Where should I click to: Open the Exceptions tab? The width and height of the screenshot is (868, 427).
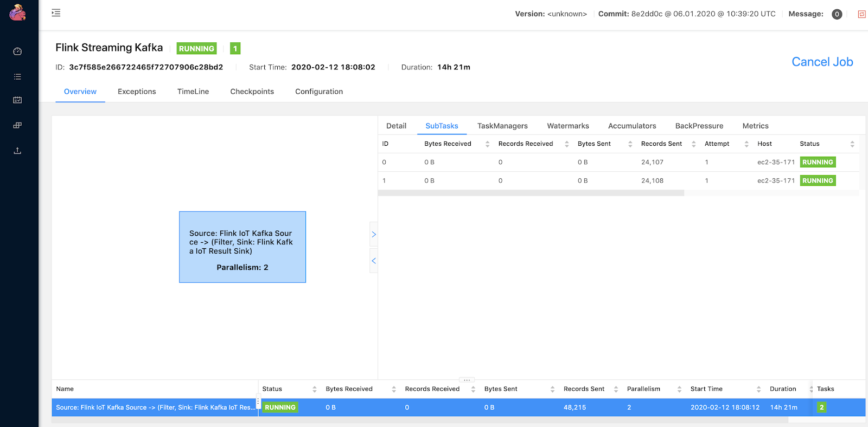137,92
